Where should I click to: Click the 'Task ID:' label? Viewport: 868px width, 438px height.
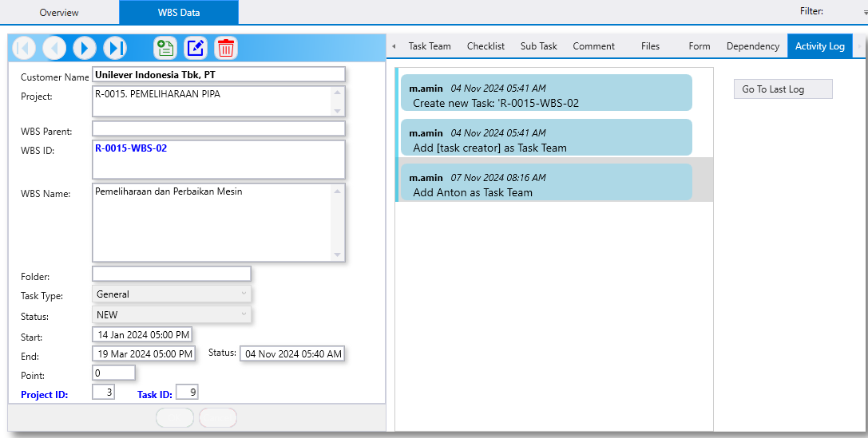click(155, 395)
